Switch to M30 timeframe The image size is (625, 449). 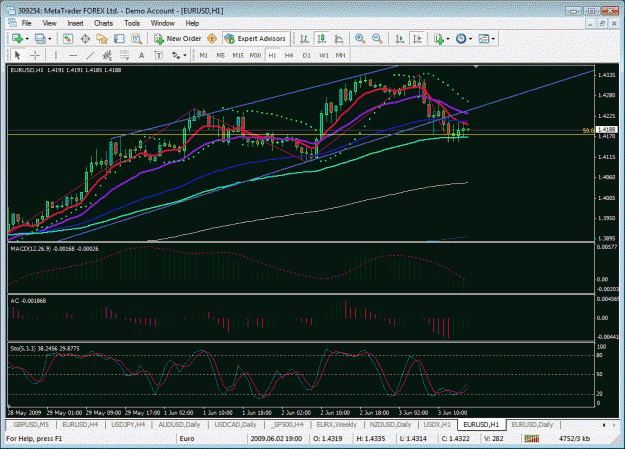pyautogui.click(x=255, y=55)
